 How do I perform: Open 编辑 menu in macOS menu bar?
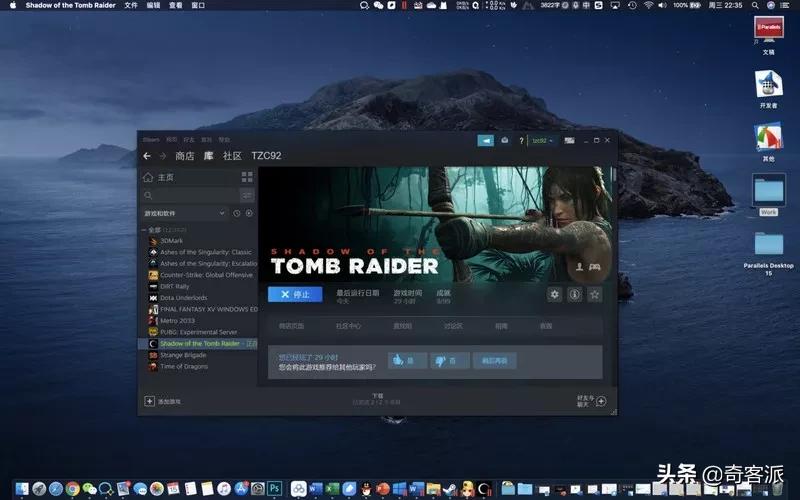click(x=154, y=5)
